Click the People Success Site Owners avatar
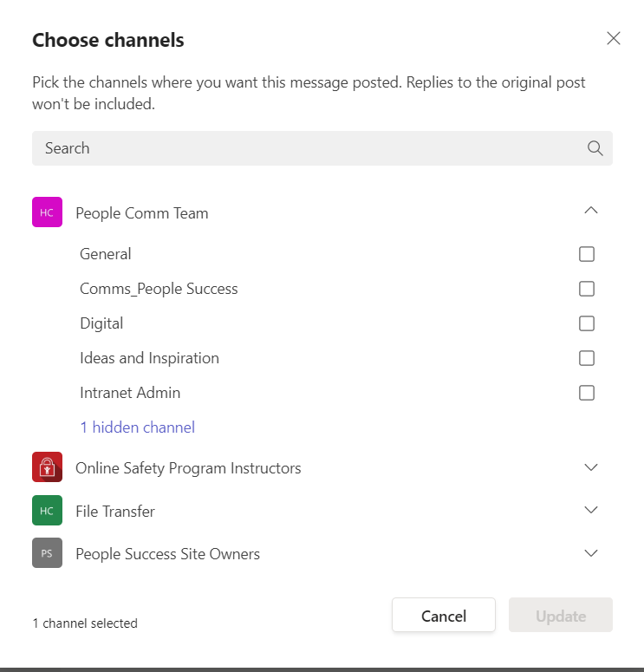Image resolution: width=644 pixels, height=672 pixels. 47,553
